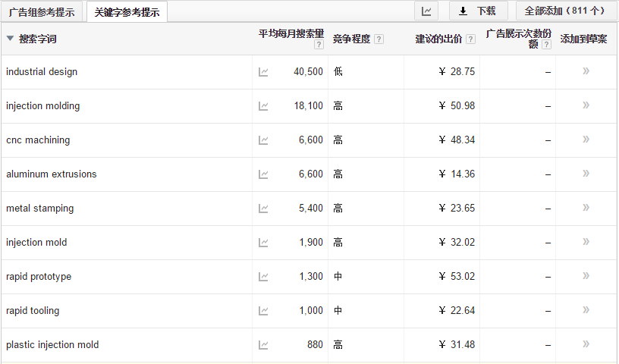Click competition value 低 for industrial design
This screenshot has height=364, width=619.
(338, 71)
